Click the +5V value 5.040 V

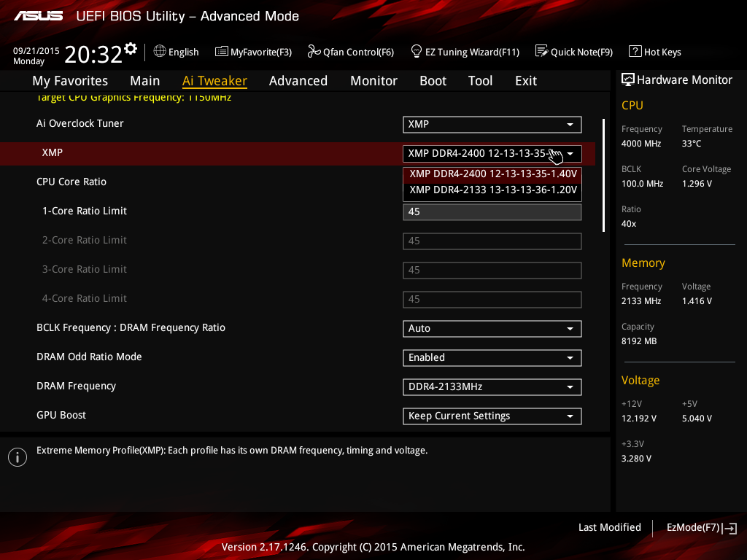(697, 419)
